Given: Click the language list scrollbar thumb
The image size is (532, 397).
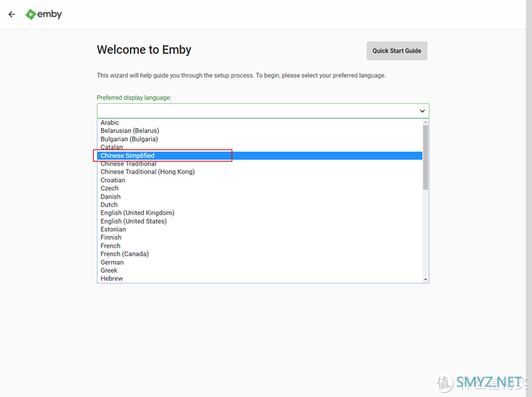Looking at the screenshot, I should pos(426,157).
